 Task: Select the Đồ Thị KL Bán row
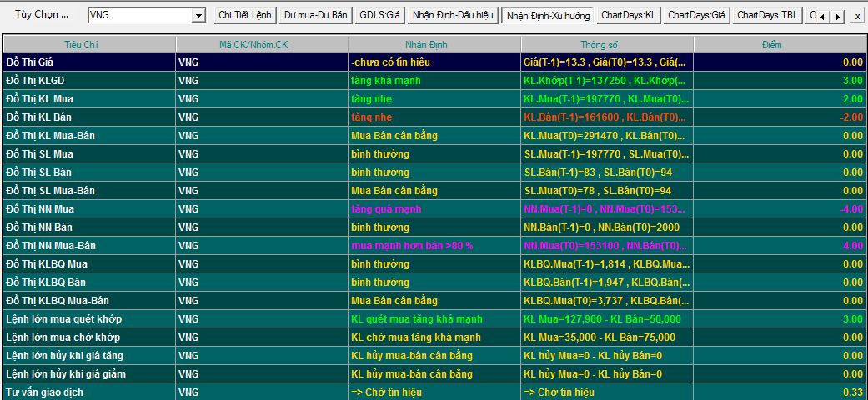(x=434, y=117)
